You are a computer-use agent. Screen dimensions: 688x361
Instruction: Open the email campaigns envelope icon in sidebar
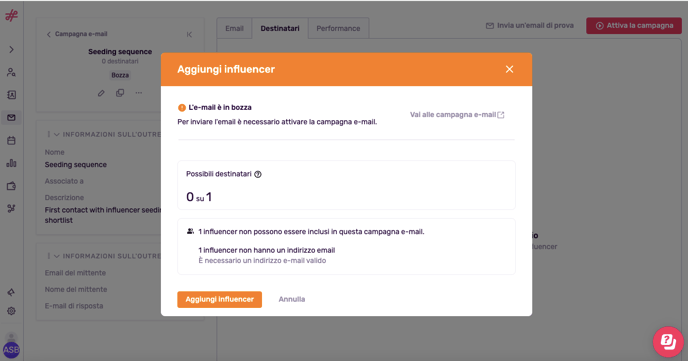(11, 118)
